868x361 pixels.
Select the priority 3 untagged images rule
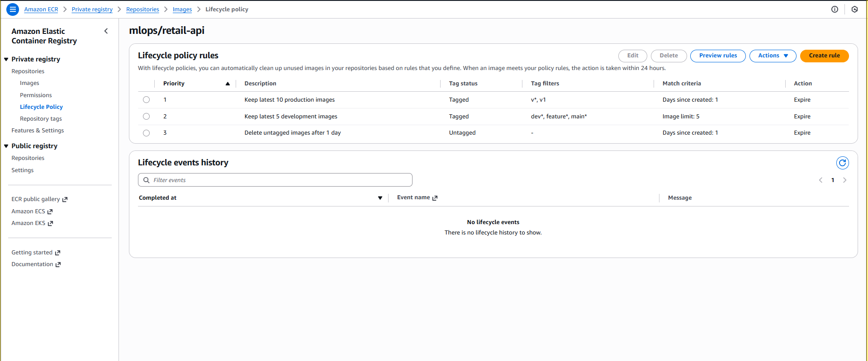tap(146, 133)
